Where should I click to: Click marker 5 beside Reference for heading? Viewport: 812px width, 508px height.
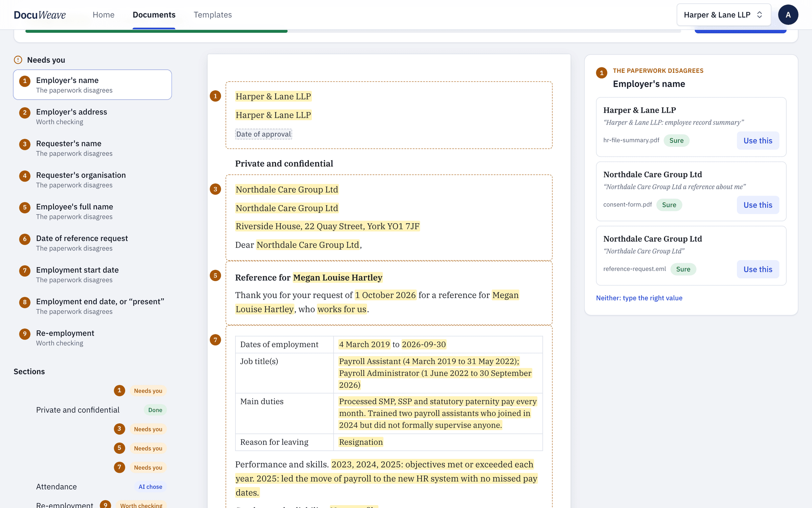pos(216,276)
